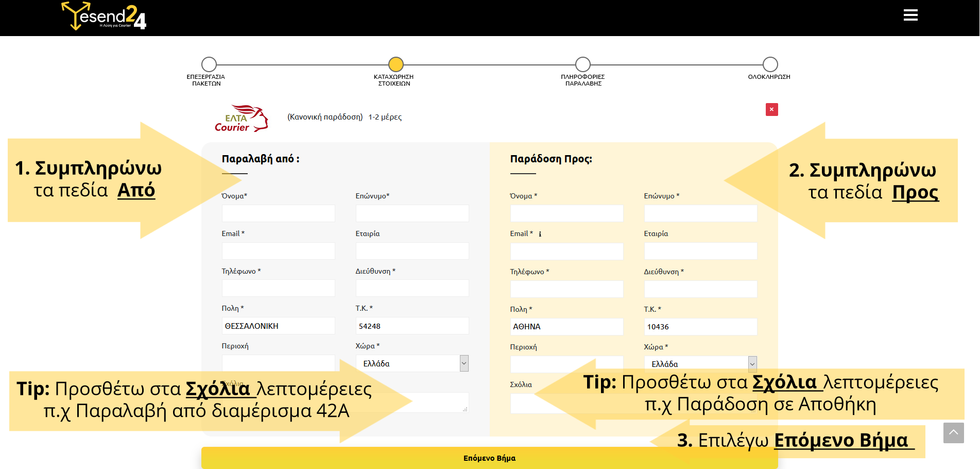
Task: Focus the recipient Διεύθυνση field
Action: click(x=700, y=289)
